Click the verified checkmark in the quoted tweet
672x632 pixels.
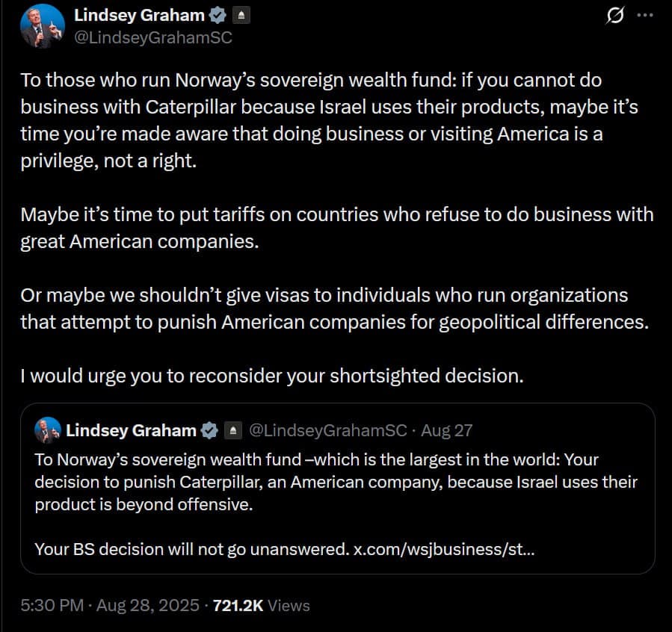tap(209, 430)
